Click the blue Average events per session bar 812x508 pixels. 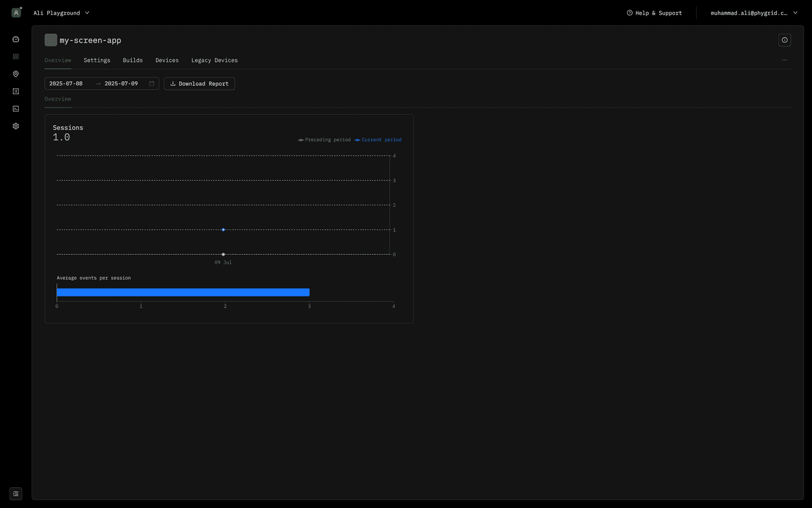pyautogui.click(x=183, y=292)
